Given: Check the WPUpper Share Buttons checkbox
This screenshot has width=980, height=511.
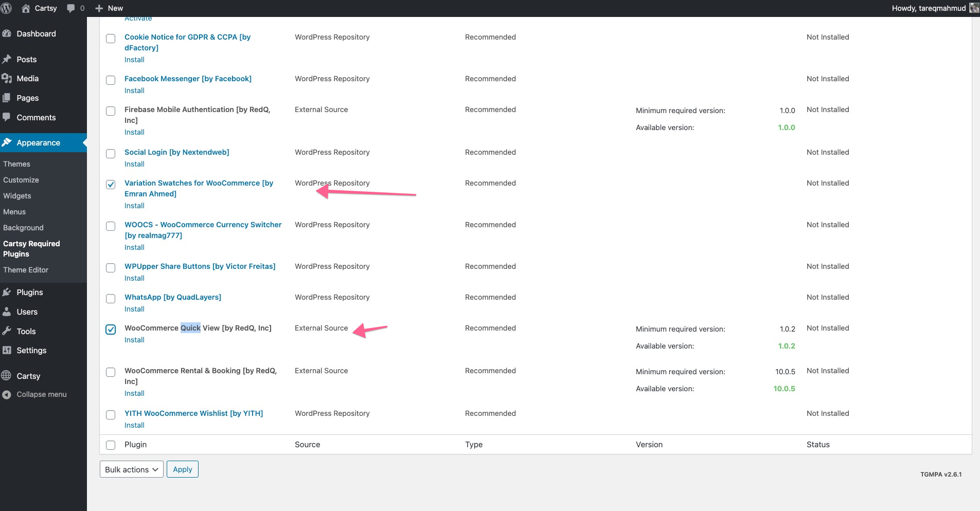Looking at the screenshot, I should [x=111, y=268].
